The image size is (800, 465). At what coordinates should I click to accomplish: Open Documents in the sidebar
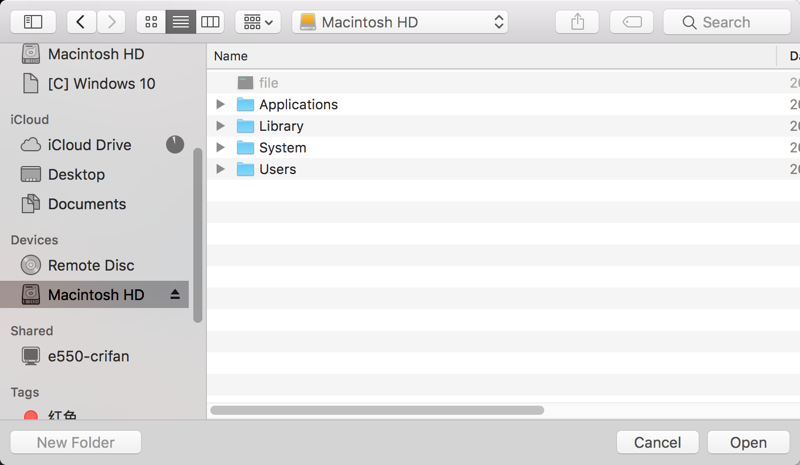pyautogui.click(x=94, y=204)
